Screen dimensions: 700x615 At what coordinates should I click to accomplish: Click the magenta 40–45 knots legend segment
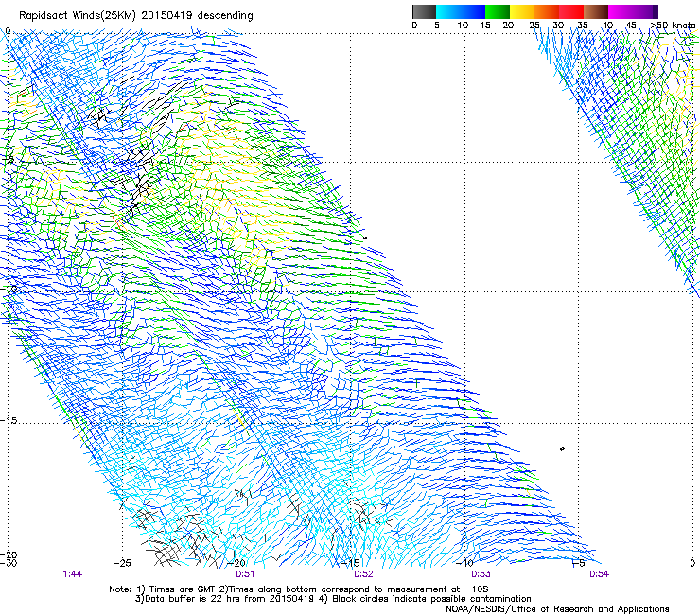tap(621, 11)
